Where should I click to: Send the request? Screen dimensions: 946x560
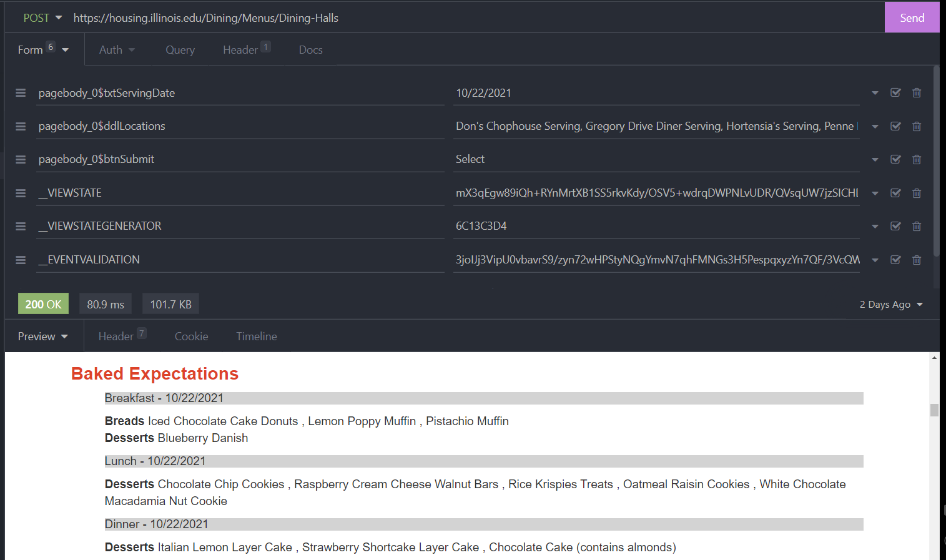(x=912, y=17)
